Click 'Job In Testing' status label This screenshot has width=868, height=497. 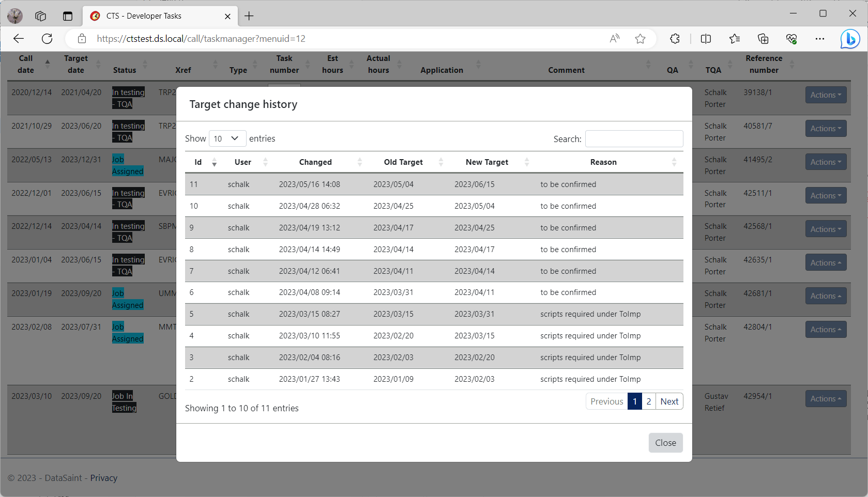(x=124, y=402)
